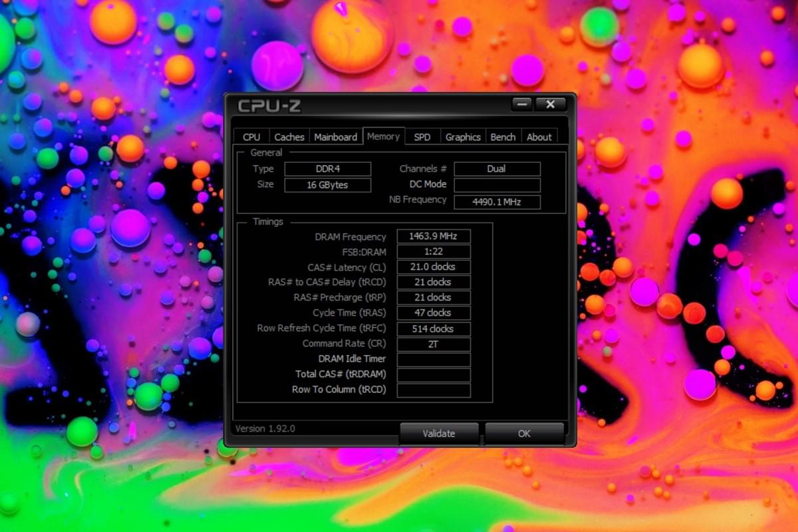Click the Command Rate value 2T
Viewport: 798px width, 532px height.
pos(434,344)
